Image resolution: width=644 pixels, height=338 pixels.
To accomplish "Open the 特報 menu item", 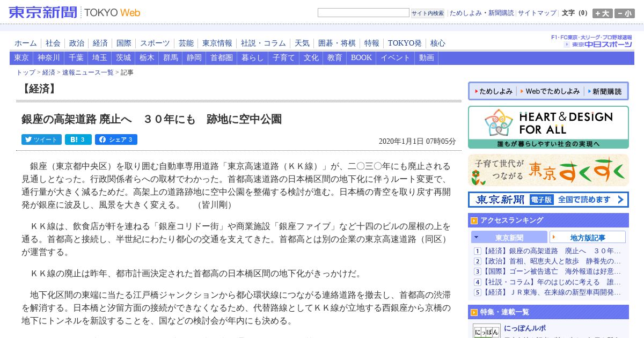I will tap(372, 43).
